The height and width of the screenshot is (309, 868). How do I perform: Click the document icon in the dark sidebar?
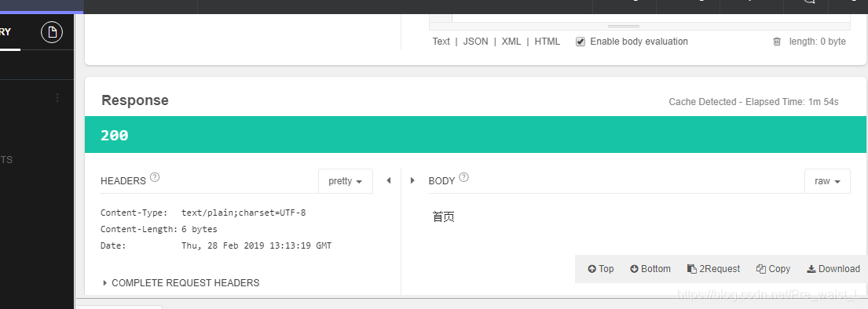click(52, 33)
